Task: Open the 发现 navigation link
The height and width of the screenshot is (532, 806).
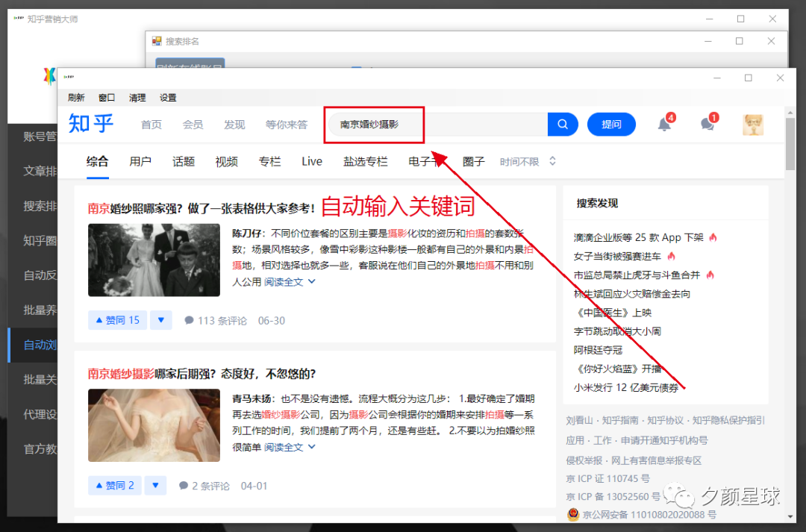Action: point(234,125)
